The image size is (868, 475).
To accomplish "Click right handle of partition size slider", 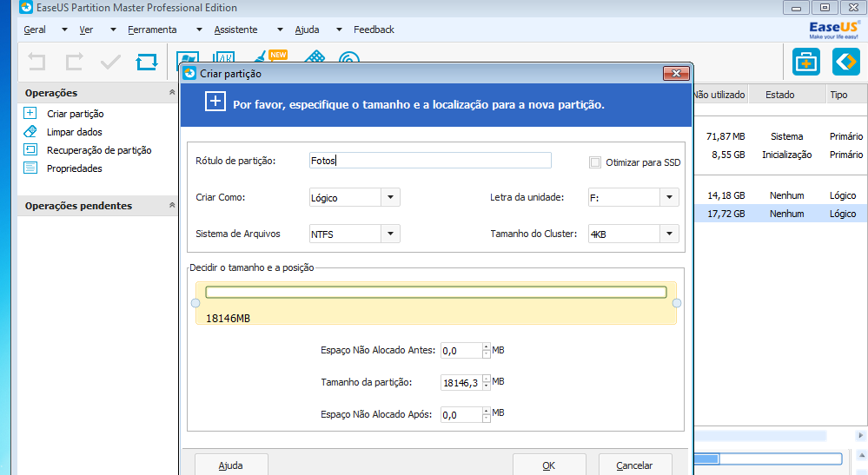I will [677, 303].
